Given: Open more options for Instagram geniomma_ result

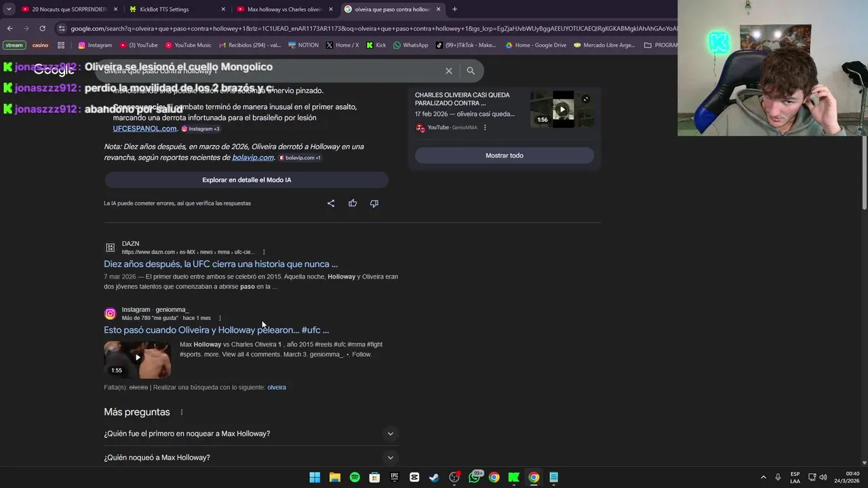Looking at the screenshot, I should pos(220,318).
